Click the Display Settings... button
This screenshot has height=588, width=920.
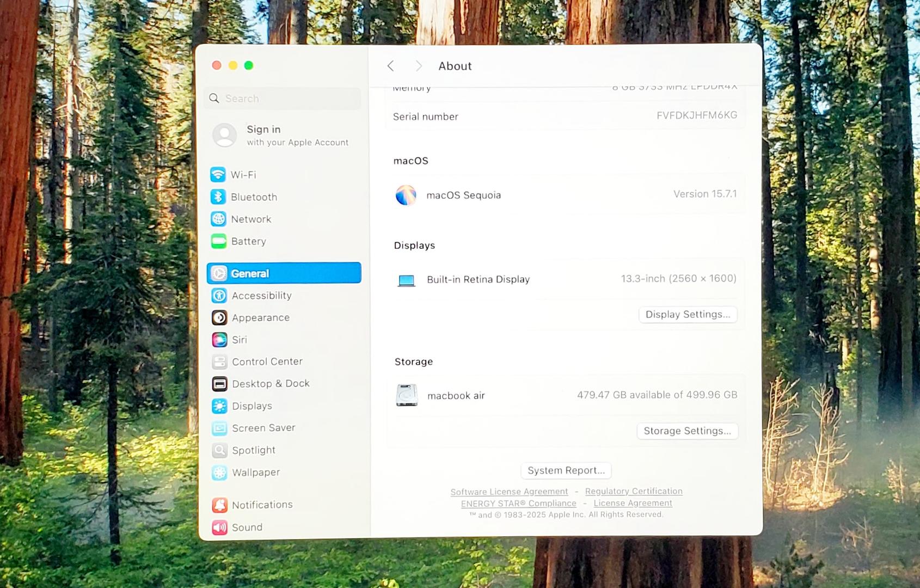[688, 315]
